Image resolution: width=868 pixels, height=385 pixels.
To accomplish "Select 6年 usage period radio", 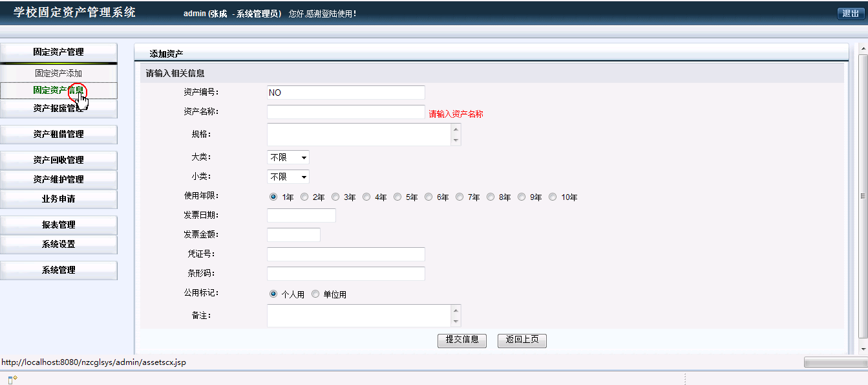I will click(x=429, y=197).
